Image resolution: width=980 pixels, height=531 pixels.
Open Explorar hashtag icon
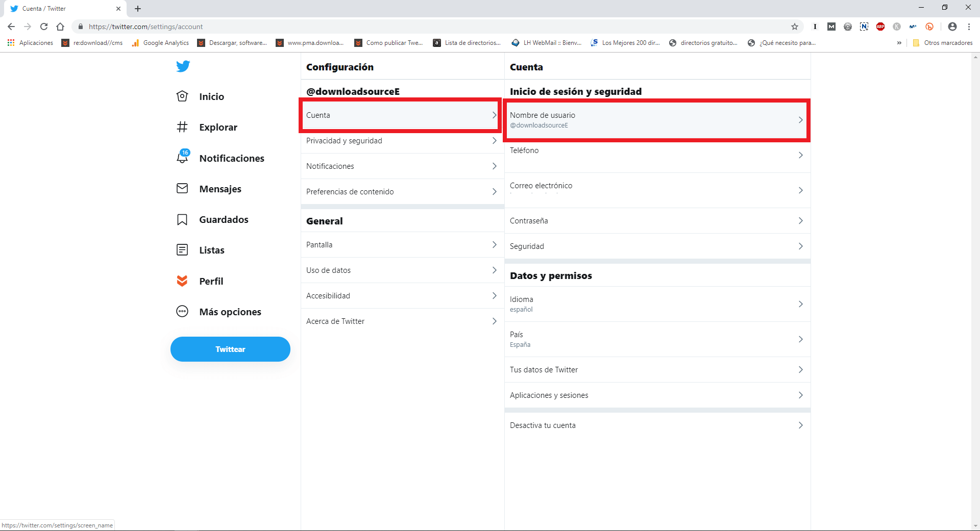coord(182,127)
